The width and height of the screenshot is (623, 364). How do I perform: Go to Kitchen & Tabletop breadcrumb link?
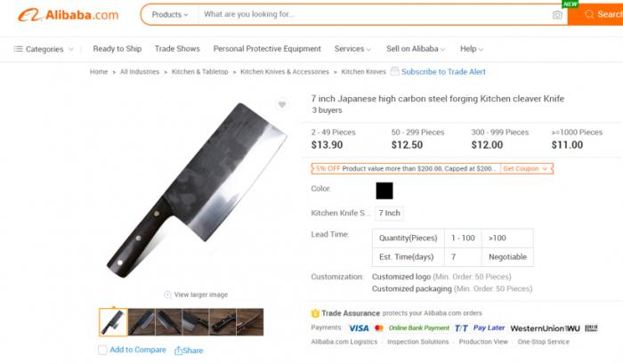[199, 72]
